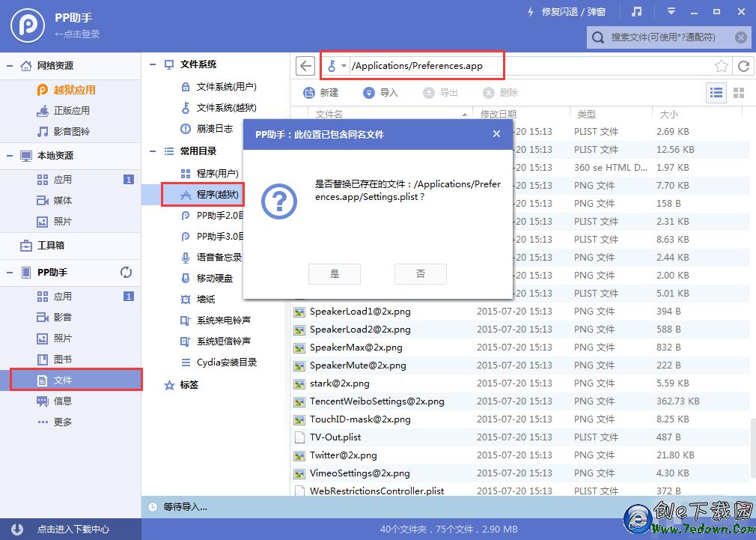The height and width of the screenshot is (540, 756).
Task: Switch to list view mode
Action: [x=716, y=92]
